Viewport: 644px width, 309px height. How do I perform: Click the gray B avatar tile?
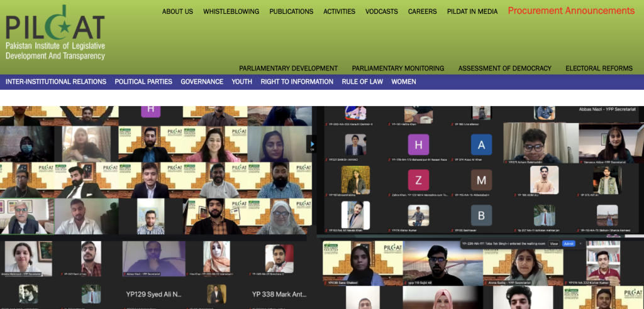click(x=482, y=215)
